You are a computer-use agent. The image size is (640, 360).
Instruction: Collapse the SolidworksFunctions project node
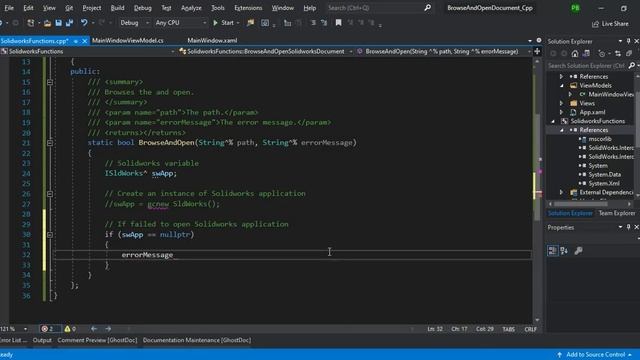click(x=553, y=121)
